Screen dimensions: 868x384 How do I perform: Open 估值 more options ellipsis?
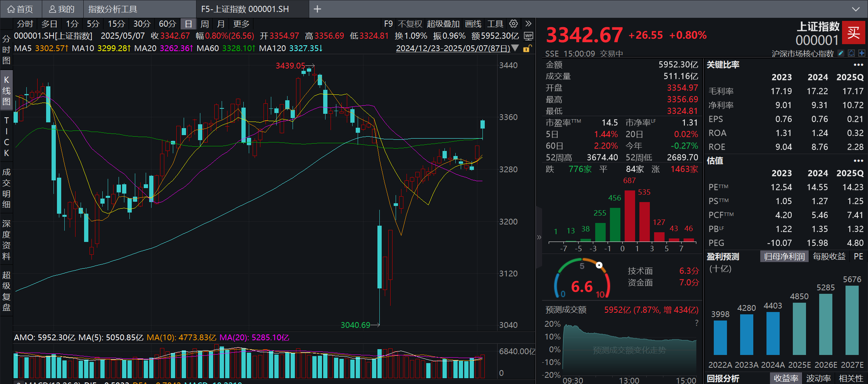point(858,161)
